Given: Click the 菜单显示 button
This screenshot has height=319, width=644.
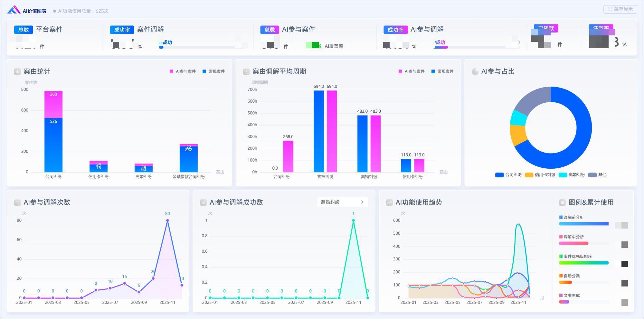Looking at the screenshot, I should click(620, 9).
